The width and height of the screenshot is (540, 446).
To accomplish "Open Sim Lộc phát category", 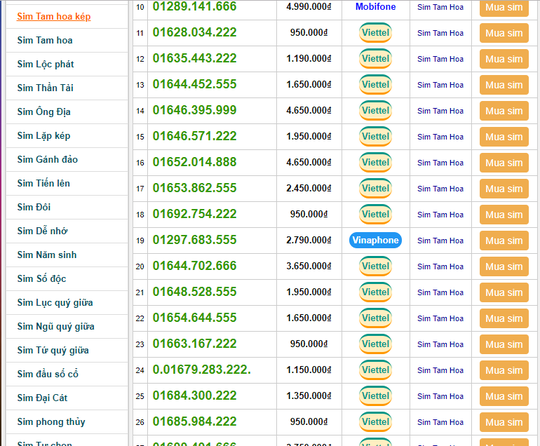I will [45, 64].
